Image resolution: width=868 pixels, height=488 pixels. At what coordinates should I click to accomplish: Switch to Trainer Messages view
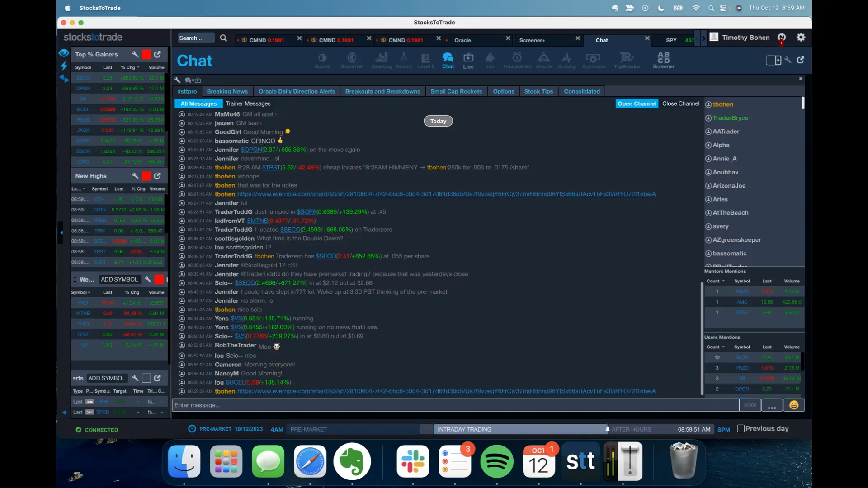248,103
